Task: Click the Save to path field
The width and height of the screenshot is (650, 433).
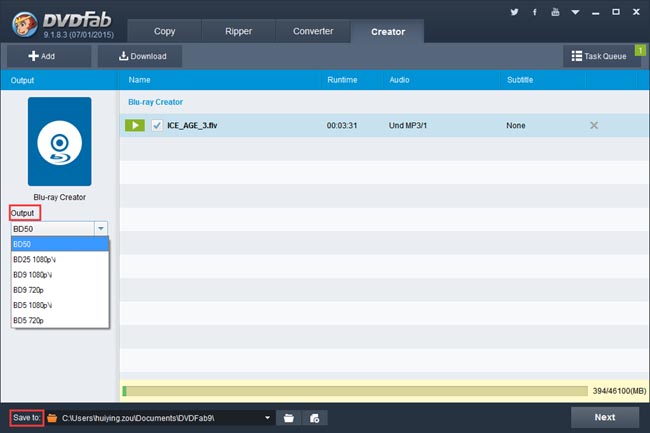Action: click(x=160, y=418)
